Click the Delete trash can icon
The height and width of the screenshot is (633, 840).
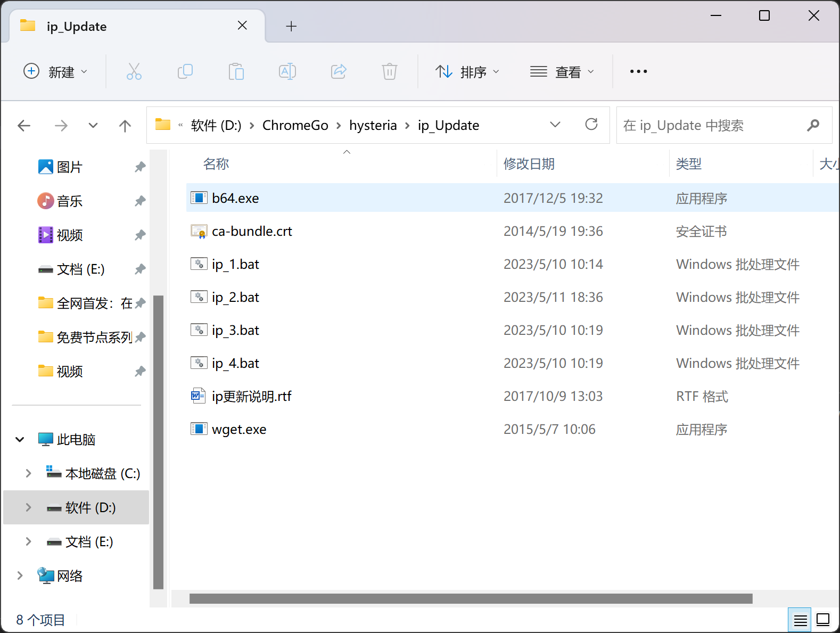(390, 71)
